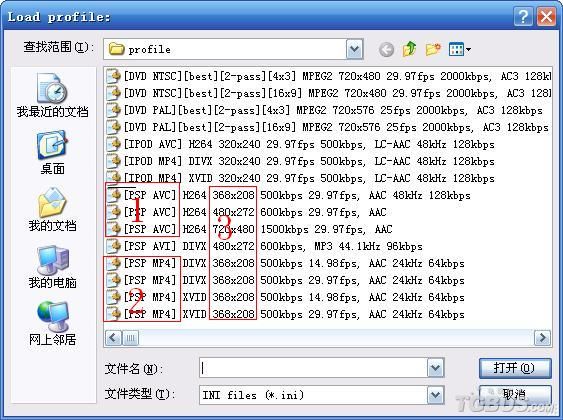Click the right arrow of horizontal scrollbar
This screenshot has width=563, height=420.
tap(542, 338)
